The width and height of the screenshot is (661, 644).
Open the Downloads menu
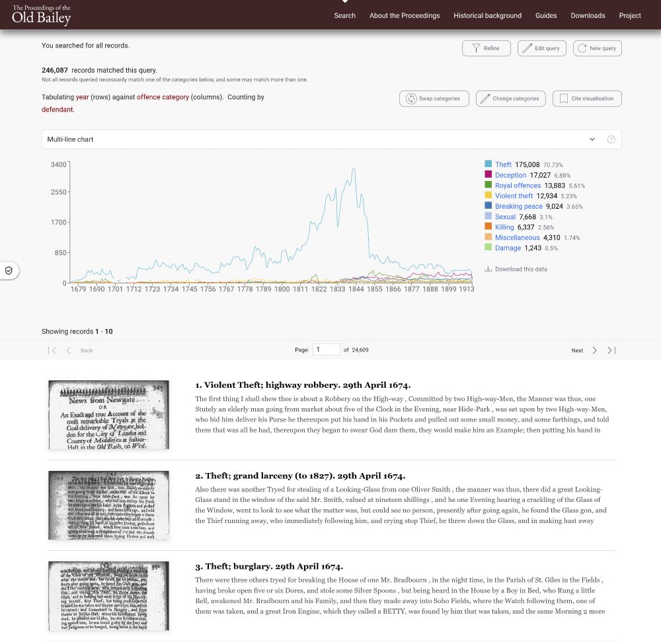click(588, 16)
